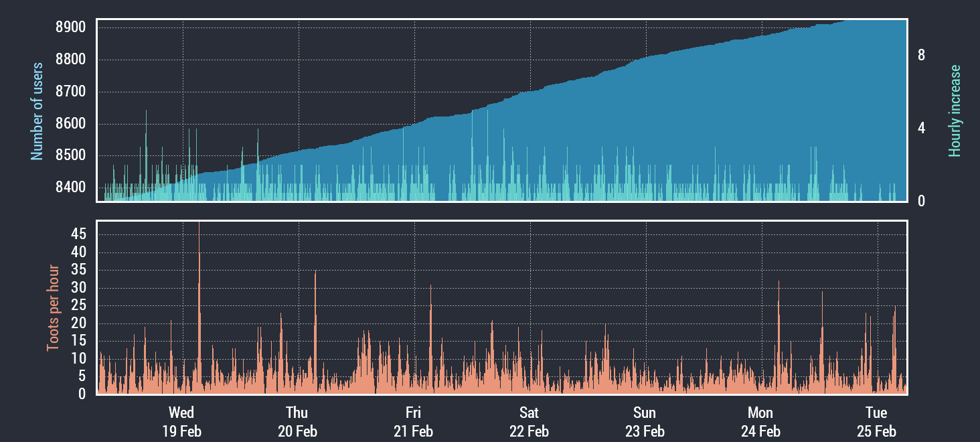Select the "Wed 19 Feb" date label
The height and width of the screenshot is (442, 980).
[x=181, y=421]
